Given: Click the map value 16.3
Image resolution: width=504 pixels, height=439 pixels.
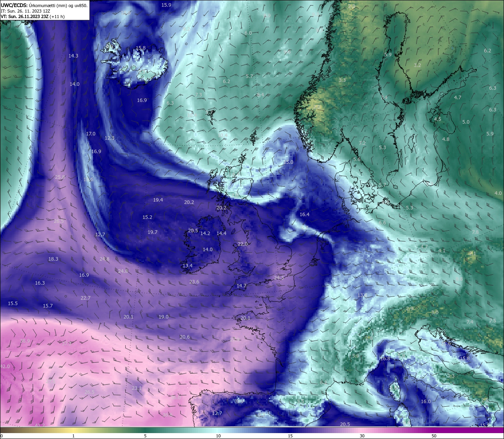Looking at the screenshot, I should (x=40, y=283).
